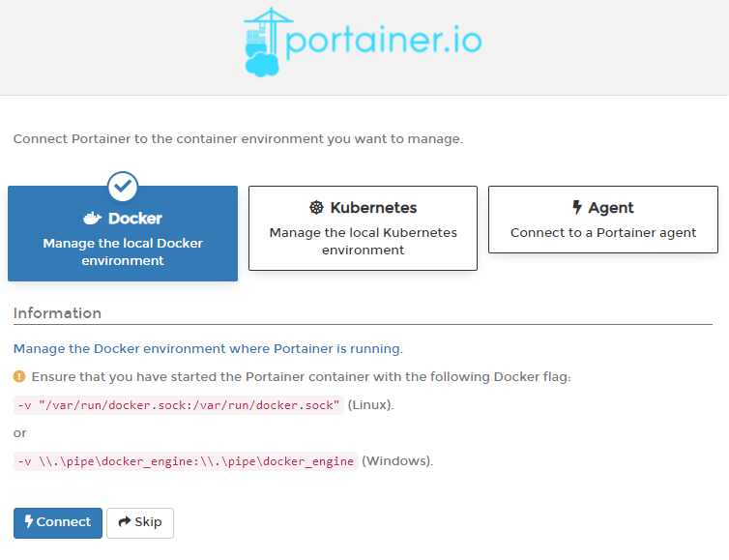Click the checkmark badge above Docker
The height and width of the screenshot is (560, 729).
(x=123, y=187)
